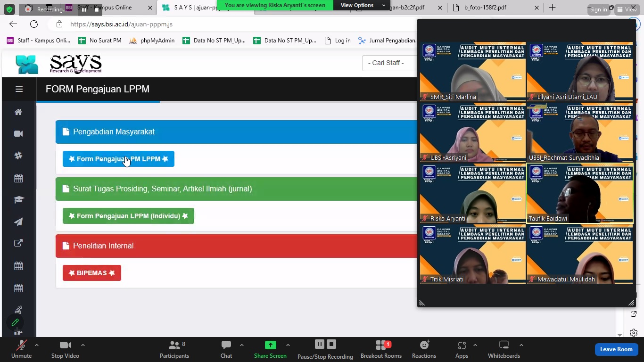The width and height of the screenshot is (644, 362).
Task: Expand the arrow beside Whiteboards
Action: pyautogui.click(x=521, y=345)
